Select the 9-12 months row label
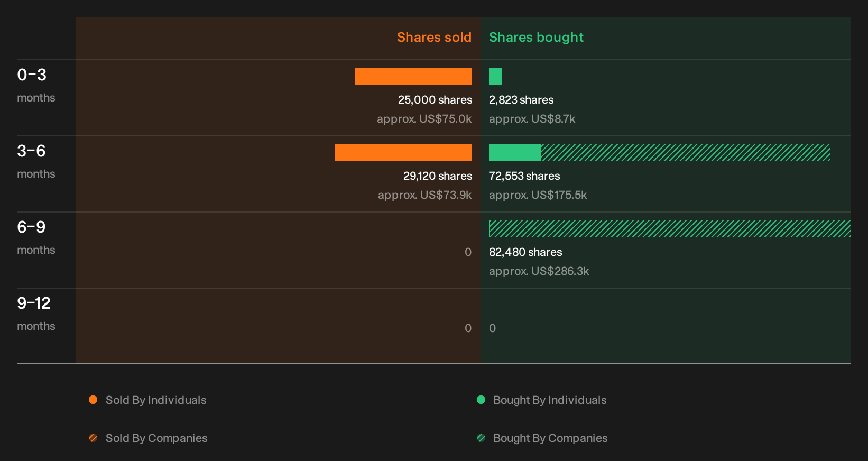868x461 pixels. (x=36, y=313)
